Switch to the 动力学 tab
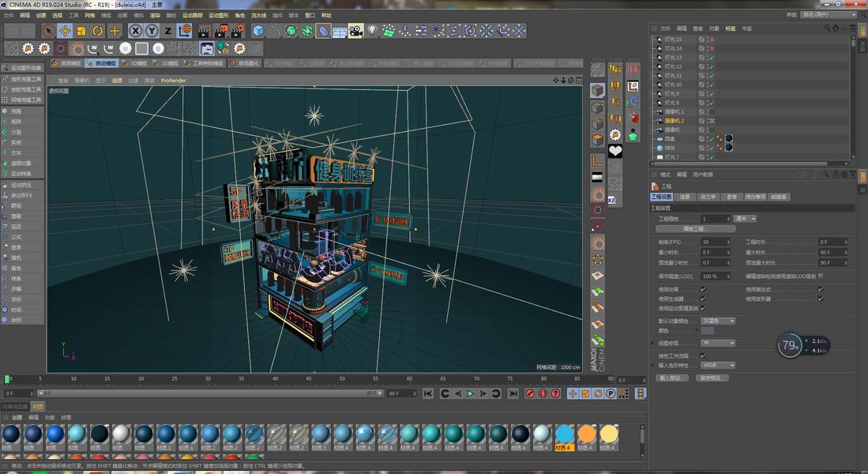 708,197
